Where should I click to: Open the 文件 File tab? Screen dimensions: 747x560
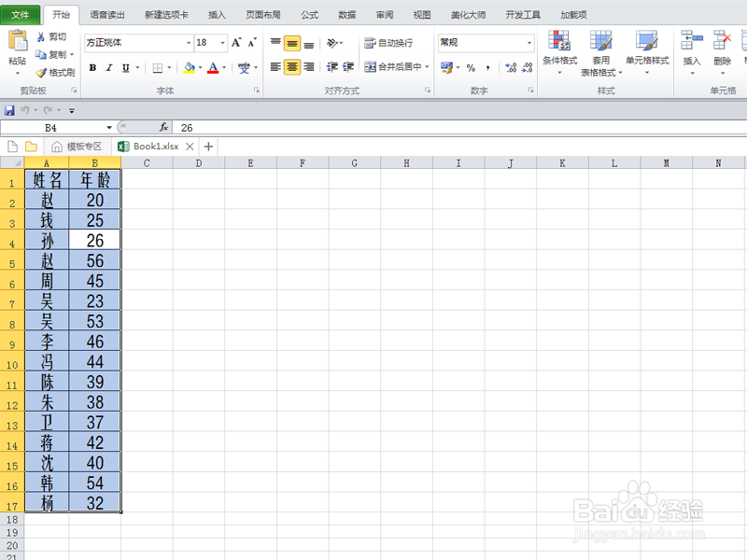pyautogui.click(x=20, y=15)
